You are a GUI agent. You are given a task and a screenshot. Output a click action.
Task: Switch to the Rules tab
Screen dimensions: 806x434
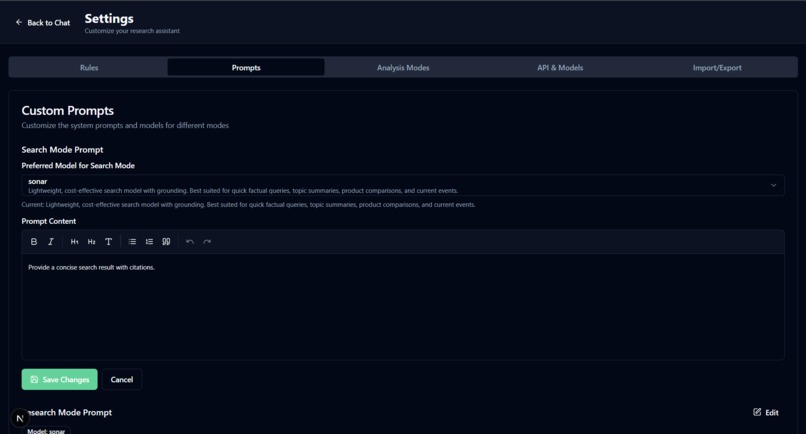[89, 67]
